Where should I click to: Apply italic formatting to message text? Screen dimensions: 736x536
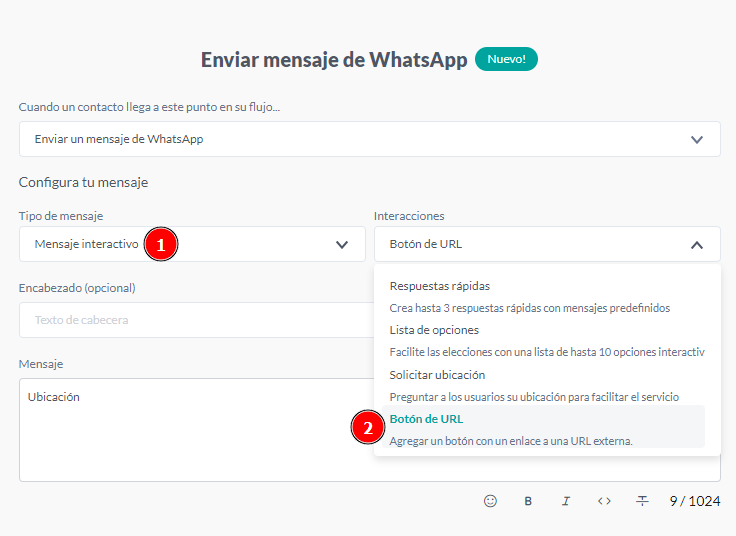click(566, 501)
